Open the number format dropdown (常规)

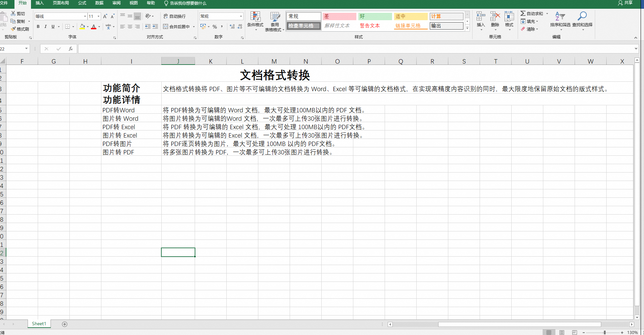[x=241, y=16]
